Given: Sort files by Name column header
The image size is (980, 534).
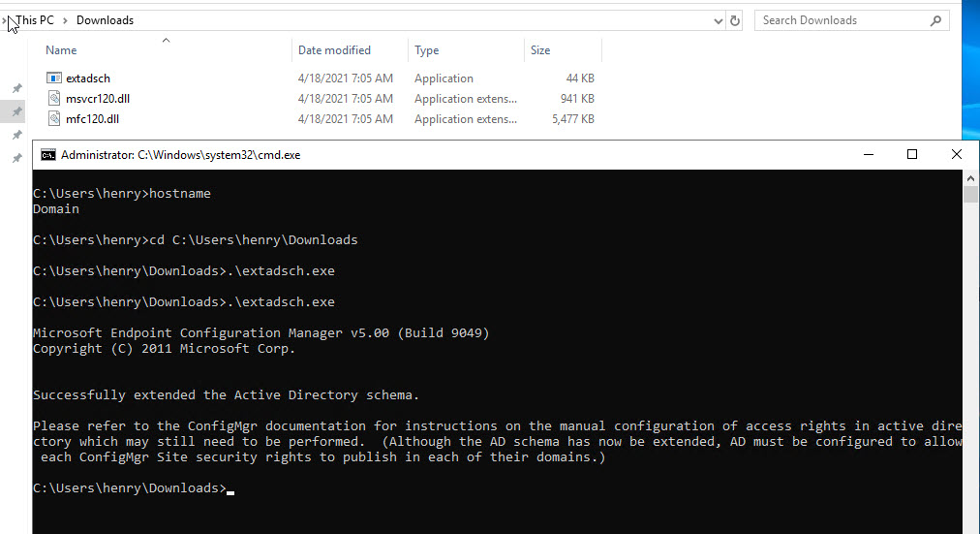Looking at the screenshot, I should click(x=61, y=50).
